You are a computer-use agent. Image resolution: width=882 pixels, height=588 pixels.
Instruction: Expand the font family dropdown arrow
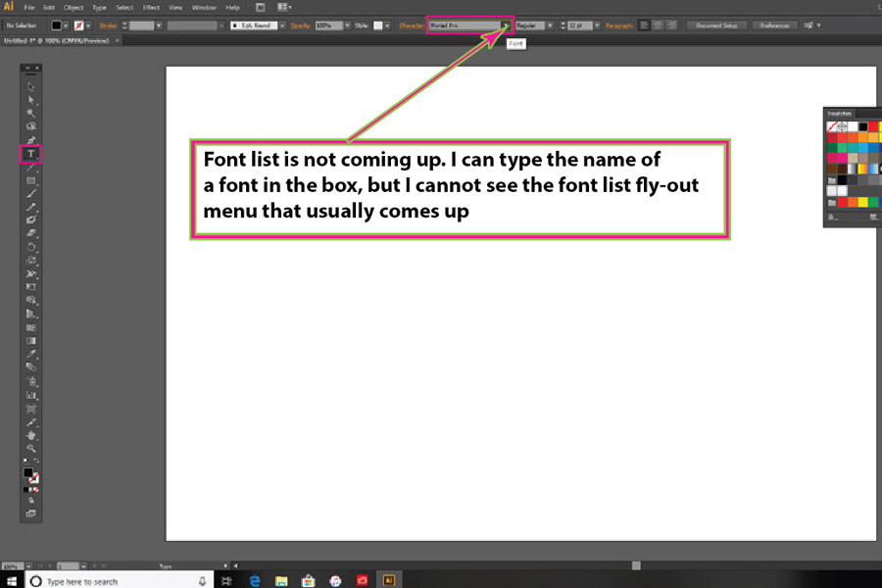point(506,25)
